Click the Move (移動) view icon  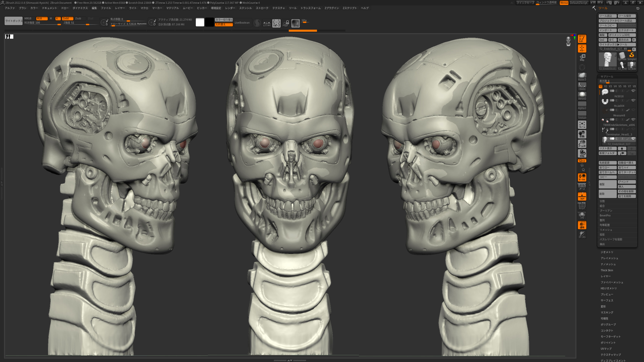point(582,134)
